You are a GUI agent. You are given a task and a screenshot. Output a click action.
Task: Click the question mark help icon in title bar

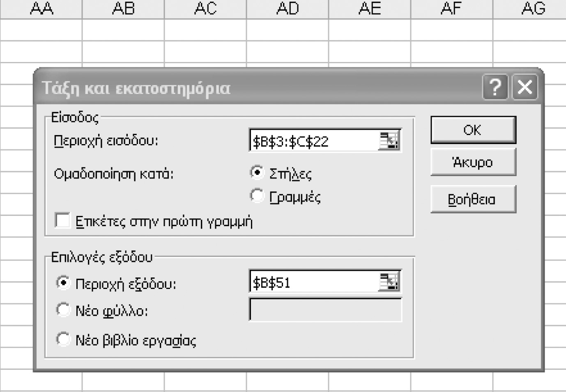click(x=495, y=87)
